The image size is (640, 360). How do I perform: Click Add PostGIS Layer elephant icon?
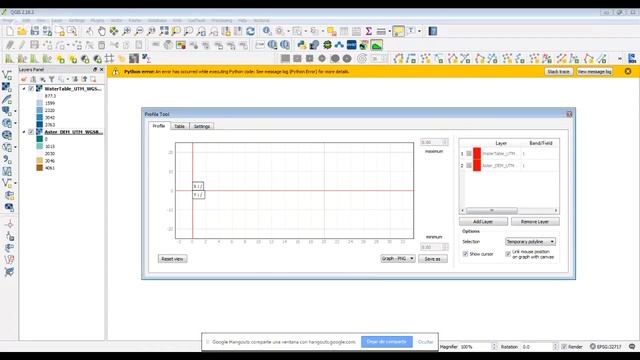click(6, 111)
